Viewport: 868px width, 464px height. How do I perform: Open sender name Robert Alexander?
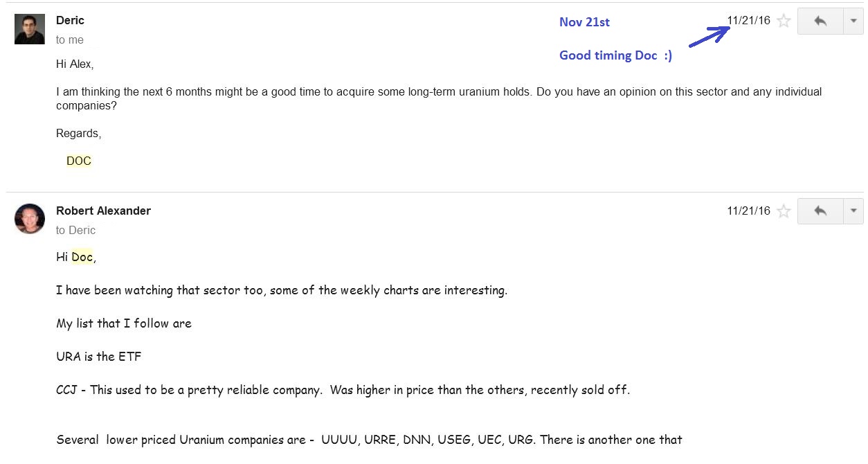pos(103,211)
